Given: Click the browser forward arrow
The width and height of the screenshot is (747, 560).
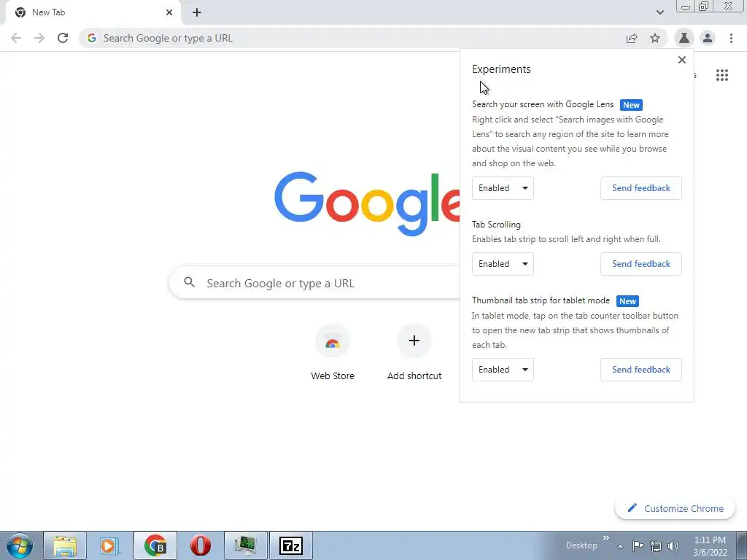Looking at the screenshot, I should click(39, 38).
